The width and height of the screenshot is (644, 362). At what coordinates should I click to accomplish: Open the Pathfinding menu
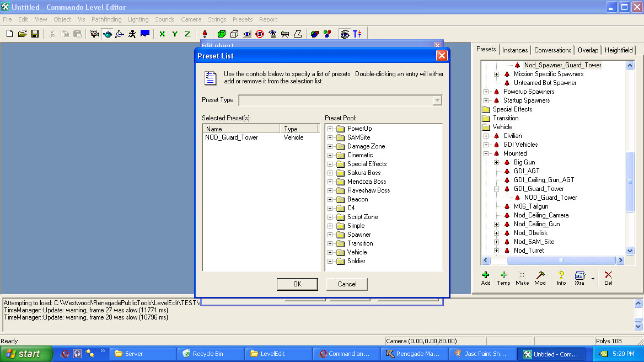click(106, 19)
